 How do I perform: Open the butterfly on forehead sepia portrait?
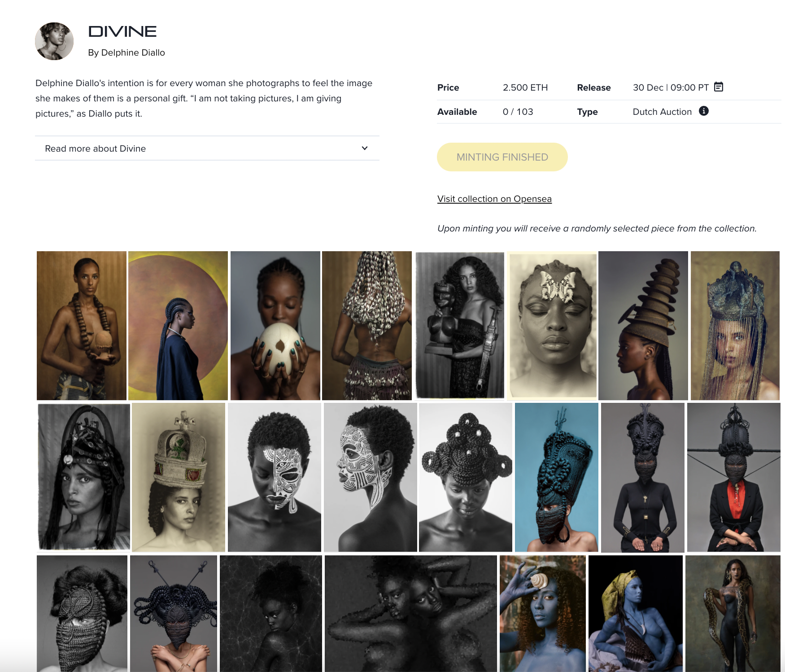pyautogui.click(x=553, y=326)
